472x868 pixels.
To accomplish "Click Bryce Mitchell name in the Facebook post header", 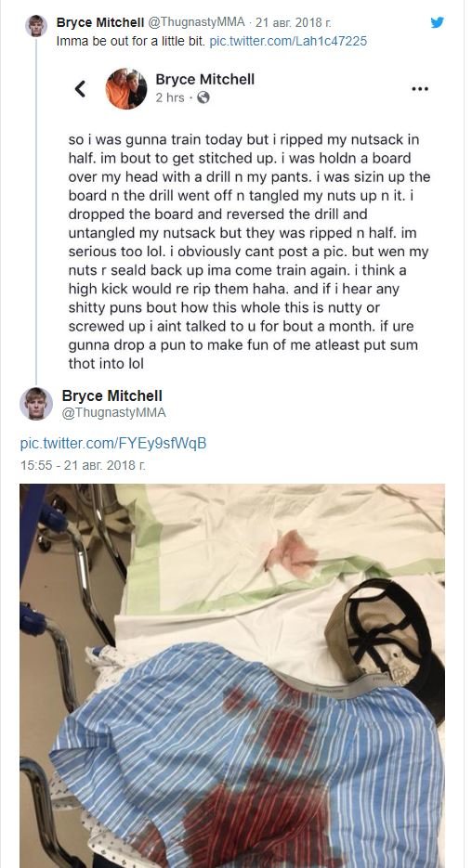I will coord(205,79).
